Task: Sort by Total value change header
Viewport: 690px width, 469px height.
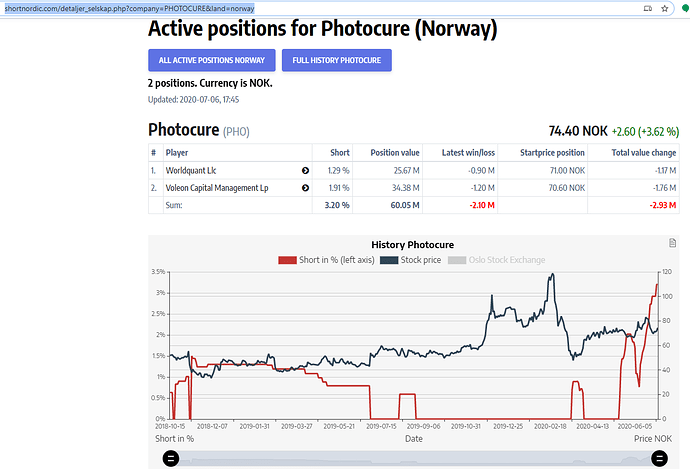Action: click(x=643, y=153)
